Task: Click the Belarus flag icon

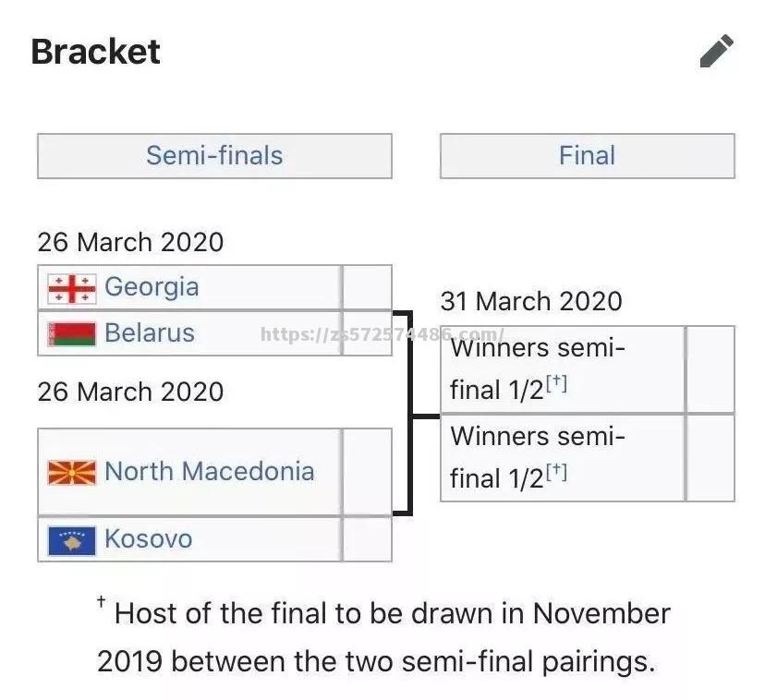Action: (72, 334)
